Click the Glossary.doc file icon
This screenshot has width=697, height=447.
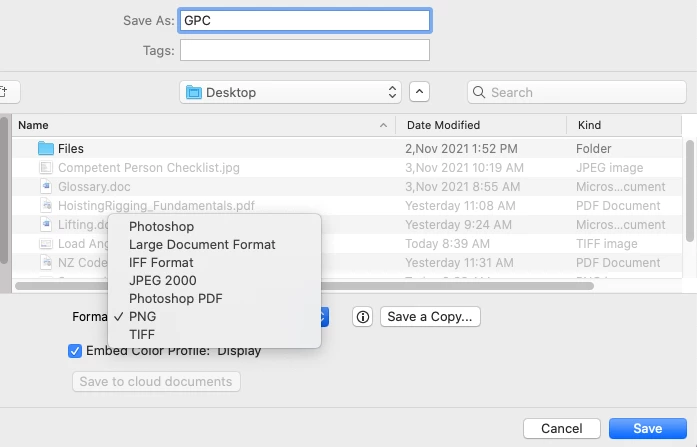[46, 187]
